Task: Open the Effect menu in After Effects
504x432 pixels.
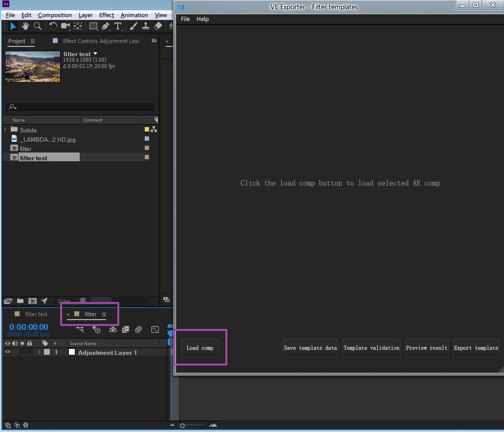Action: (x=107, y=15)
